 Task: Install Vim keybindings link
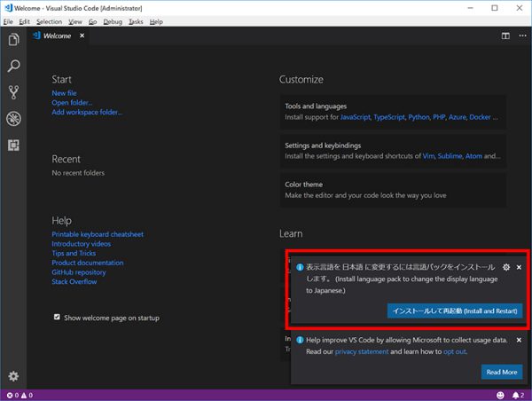click(x=428, y=156)
